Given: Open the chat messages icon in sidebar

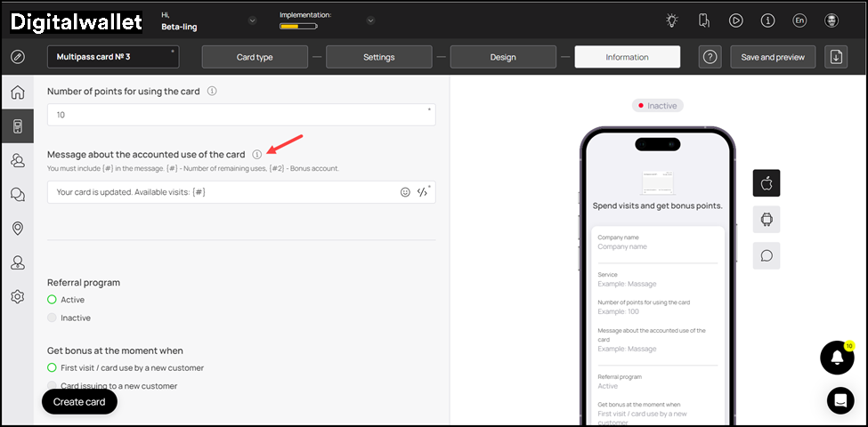Looking at the screenshot, I should [18, 194].
